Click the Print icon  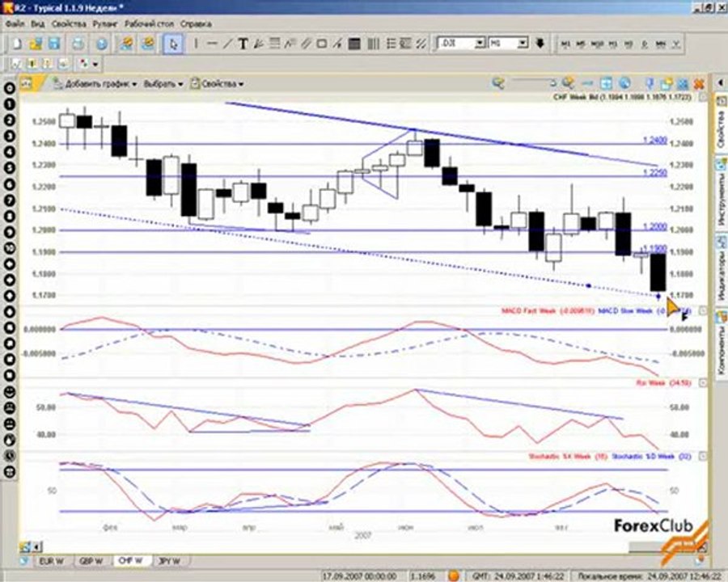(78, 44)
